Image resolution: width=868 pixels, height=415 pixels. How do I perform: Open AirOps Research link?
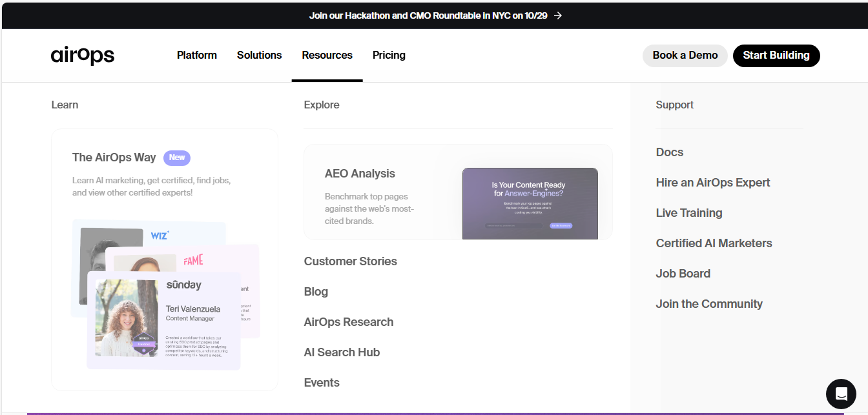pyautogui.click(x=348, y=322)
